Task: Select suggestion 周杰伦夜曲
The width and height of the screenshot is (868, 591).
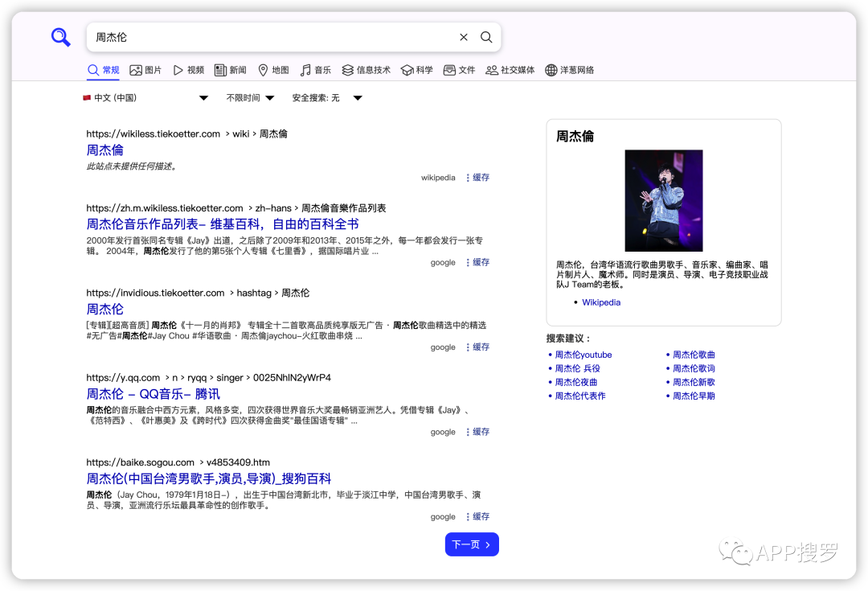Action: tap(576, 382)
